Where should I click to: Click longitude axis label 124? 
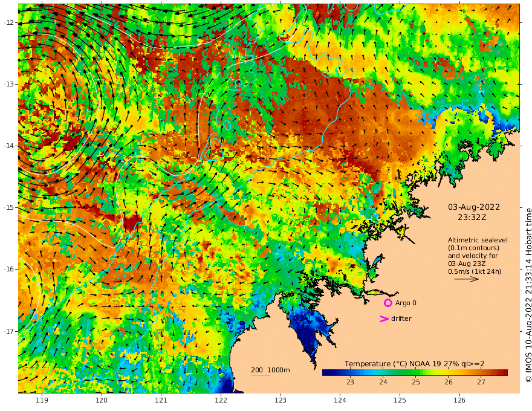(340, 401)
